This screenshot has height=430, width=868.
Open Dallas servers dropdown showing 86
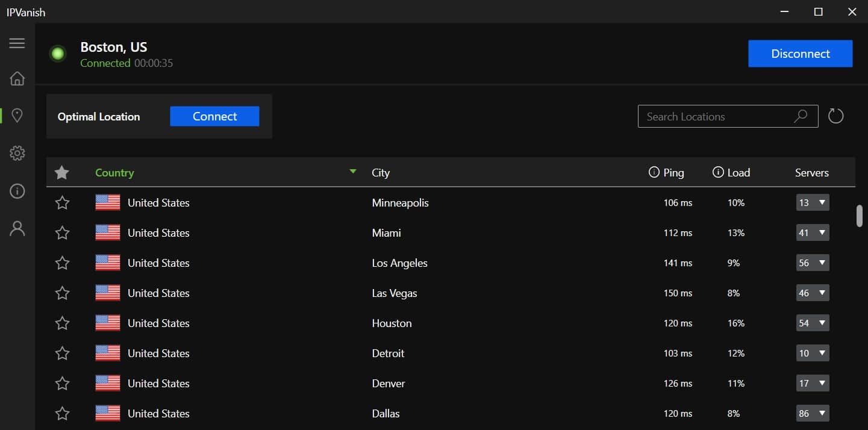[813, 413]
